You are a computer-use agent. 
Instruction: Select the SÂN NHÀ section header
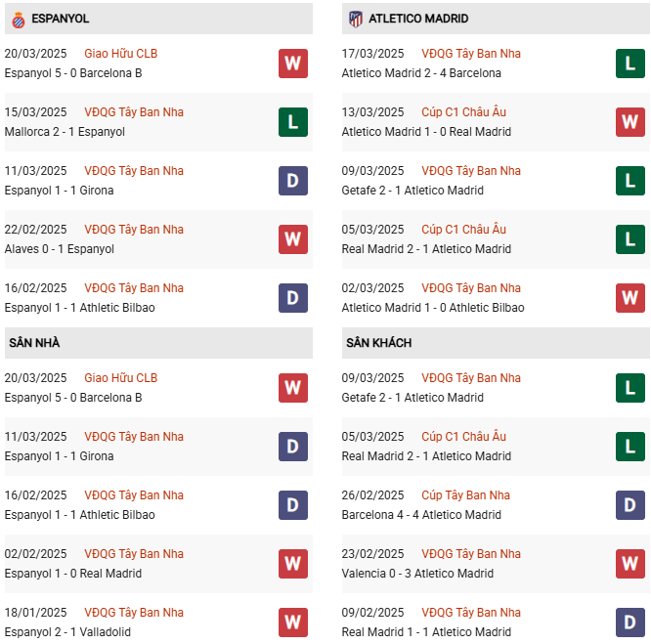tap(158, 343)
